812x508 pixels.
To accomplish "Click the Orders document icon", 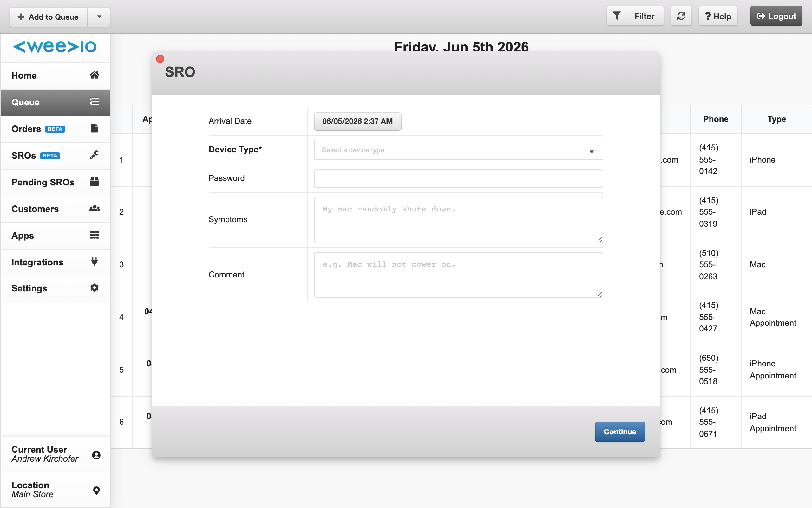I will [x=94, y=128].
